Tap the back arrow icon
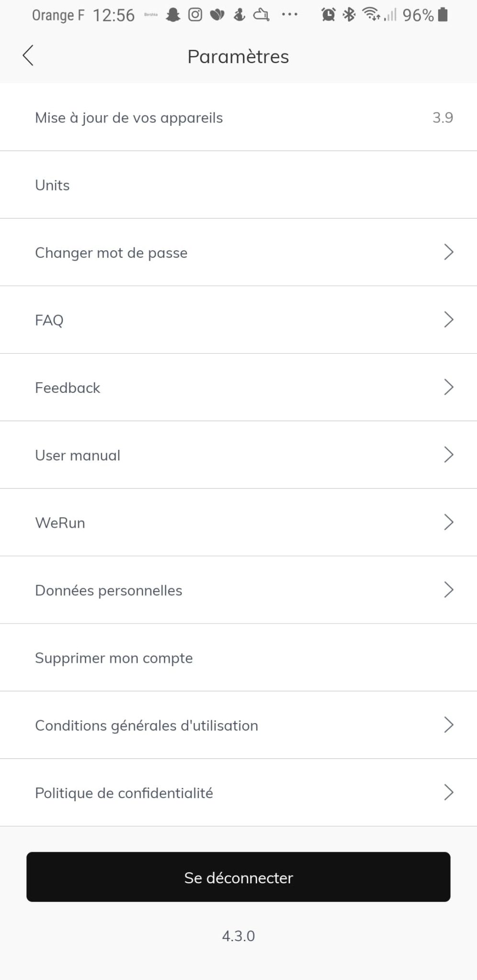 tap(28, 56)
